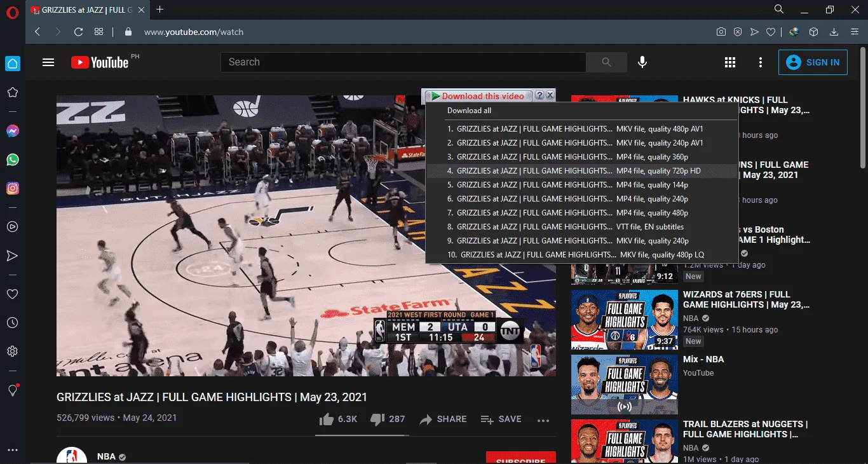Click the SHARE button below video
This screenshot has height=464, width=868.
pyautogui.click(x=443, y=420)
